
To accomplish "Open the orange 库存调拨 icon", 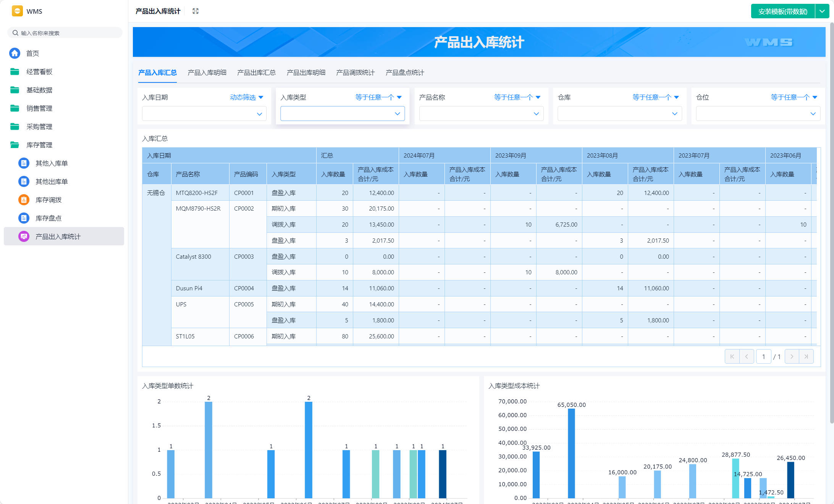I will [24, 200].
